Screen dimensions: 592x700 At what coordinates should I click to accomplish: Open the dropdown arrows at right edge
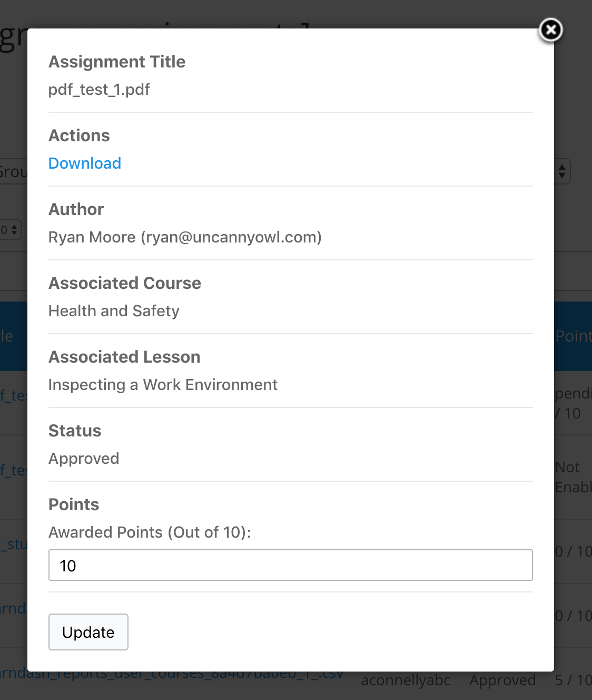coord(562,171)
